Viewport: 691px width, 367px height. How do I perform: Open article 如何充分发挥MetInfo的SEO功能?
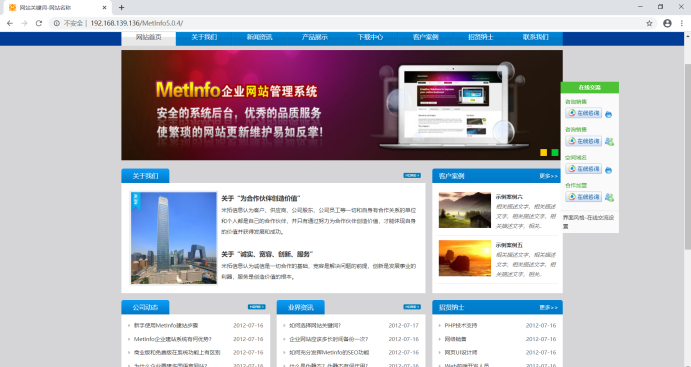tap(329, 352)
